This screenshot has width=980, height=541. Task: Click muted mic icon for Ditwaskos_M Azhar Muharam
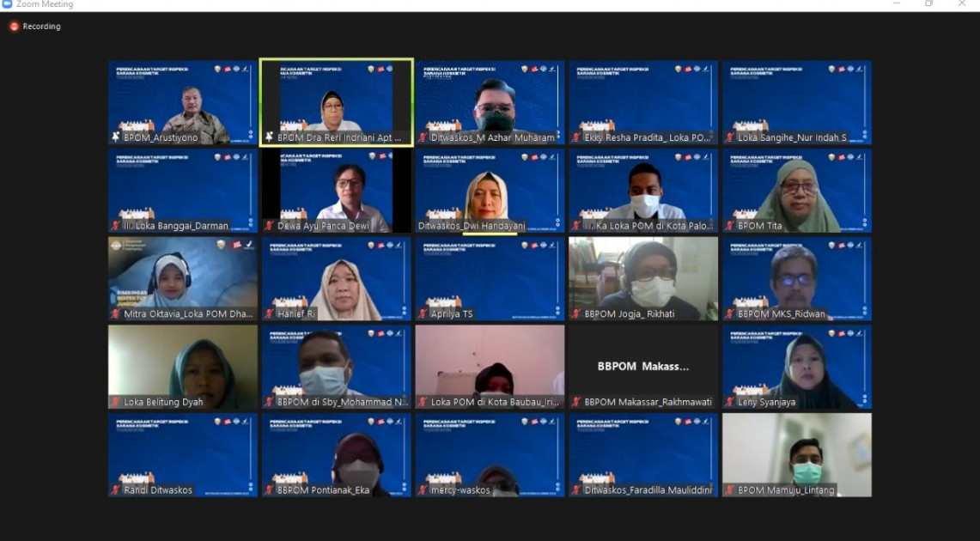423,137
